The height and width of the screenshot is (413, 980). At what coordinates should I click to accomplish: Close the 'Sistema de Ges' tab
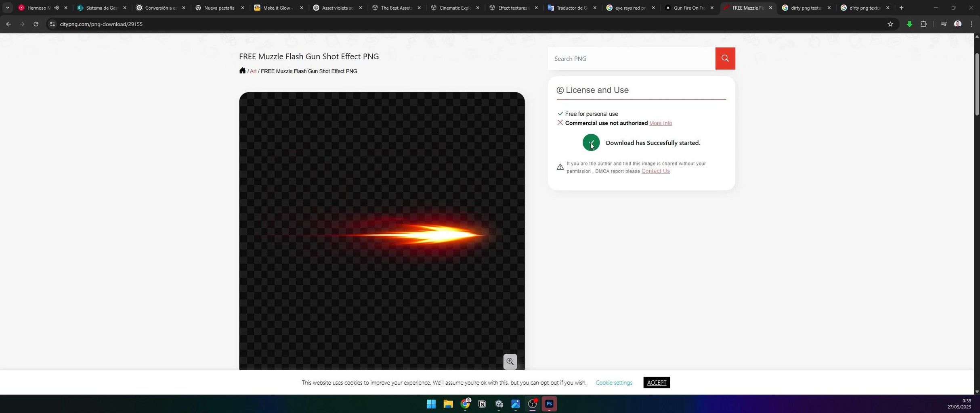coord(125,8)
